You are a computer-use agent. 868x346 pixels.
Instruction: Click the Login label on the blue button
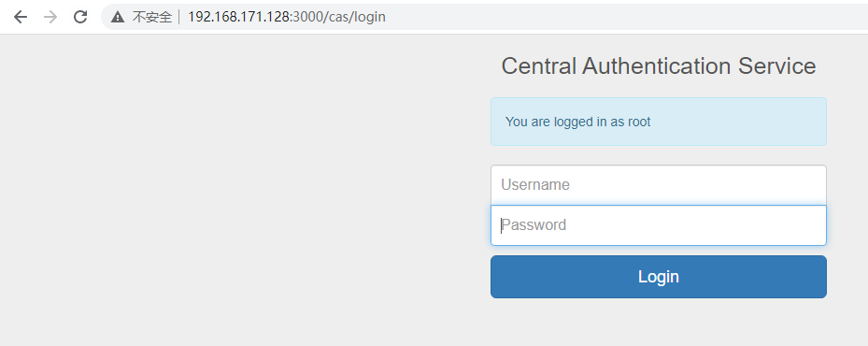point(658,277)
